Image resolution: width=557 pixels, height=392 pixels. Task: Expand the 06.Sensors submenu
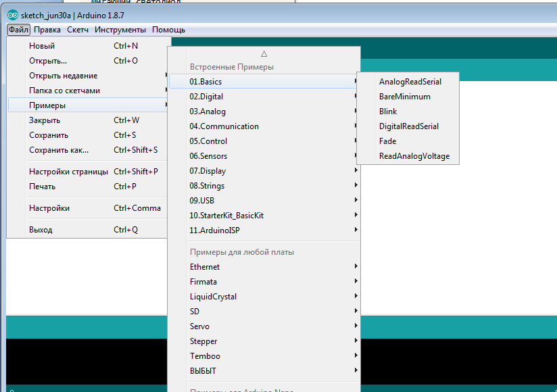click(264, 156)
